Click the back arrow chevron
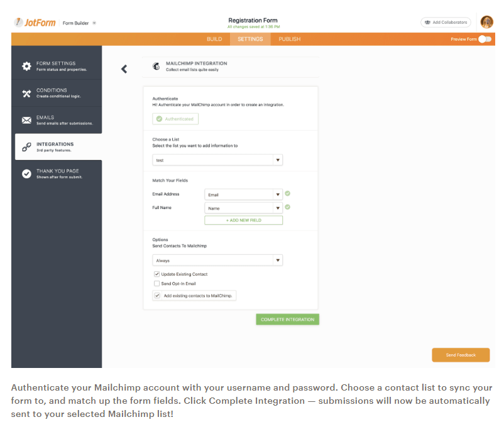 124,69
